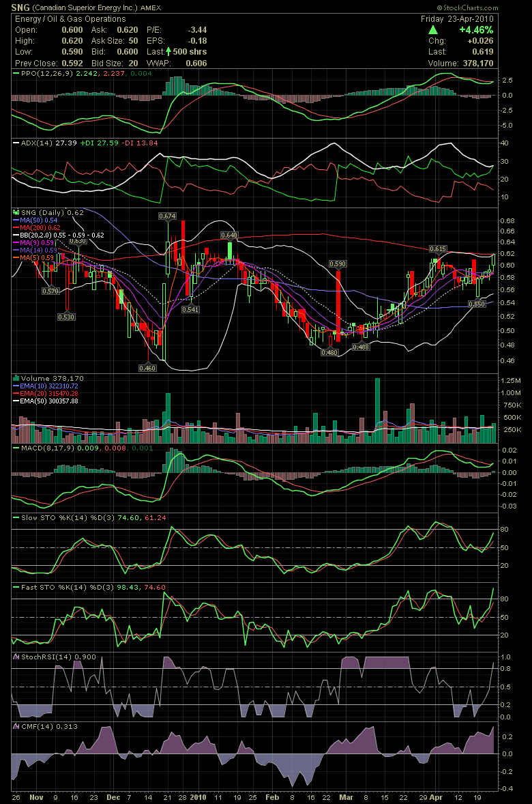Click the 0.488 price marker
Viewport: 532px width, 804px height.
pyautogui.click(x=361, y=347)
